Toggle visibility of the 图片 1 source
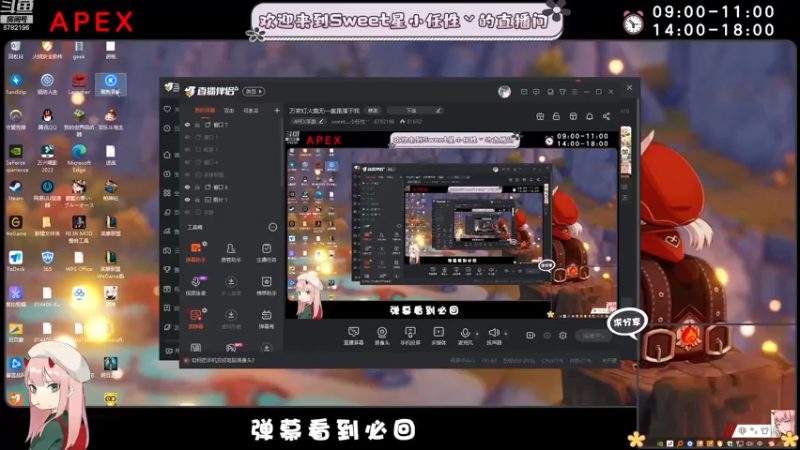 pos(187,199)
